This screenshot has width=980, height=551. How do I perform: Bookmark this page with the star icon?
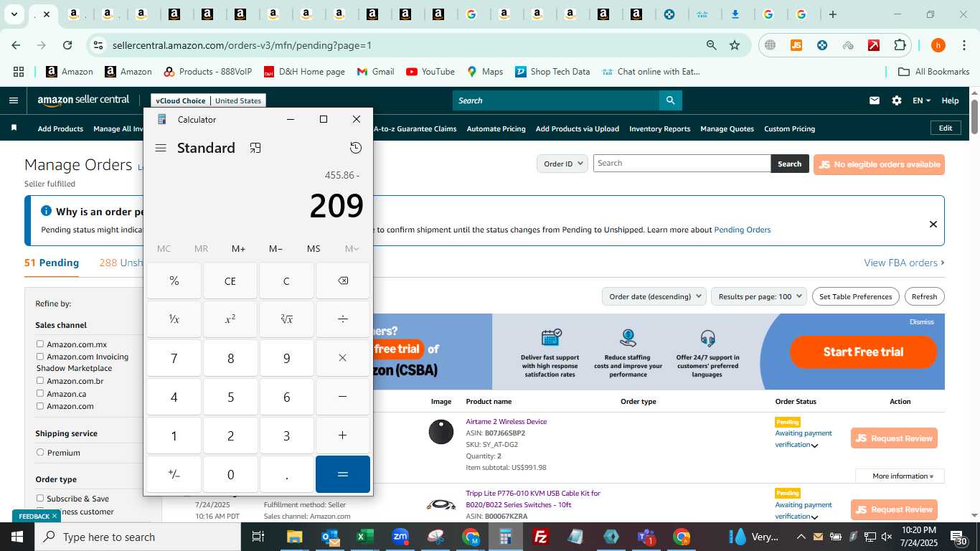tap(735, 45)
